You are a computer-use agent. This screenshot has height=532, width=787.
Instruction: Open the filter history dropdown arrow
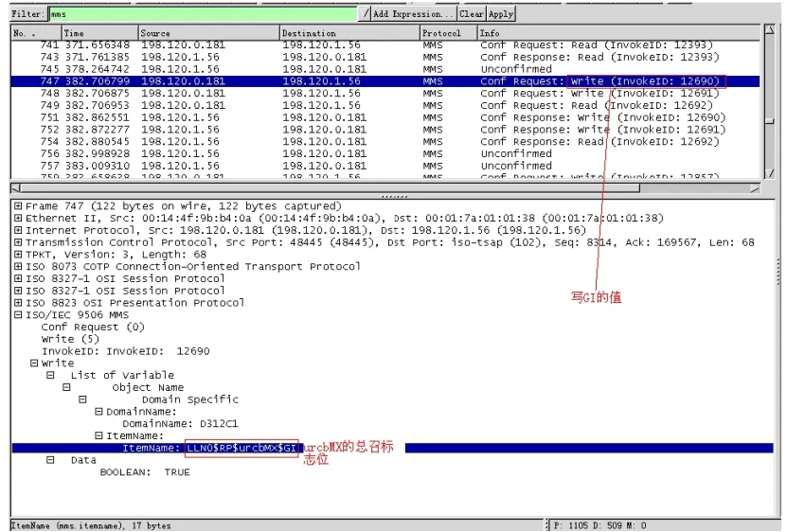366,14
